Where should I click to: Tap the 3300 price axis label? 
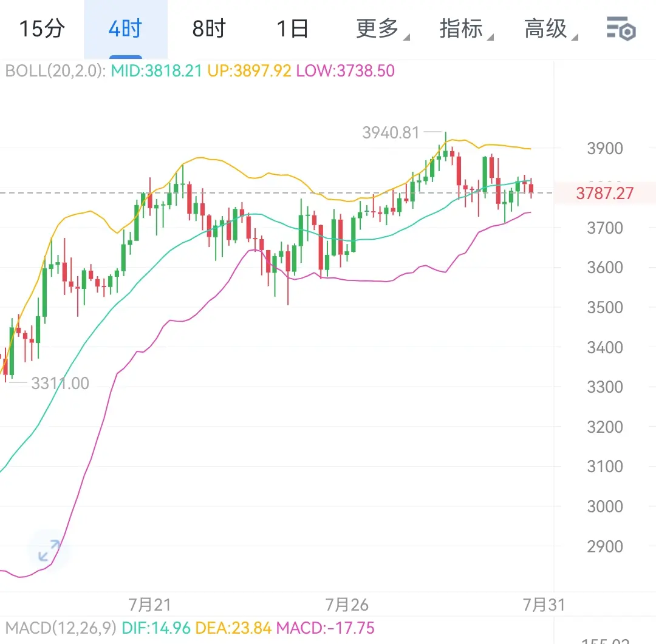[x=605, y=387]
